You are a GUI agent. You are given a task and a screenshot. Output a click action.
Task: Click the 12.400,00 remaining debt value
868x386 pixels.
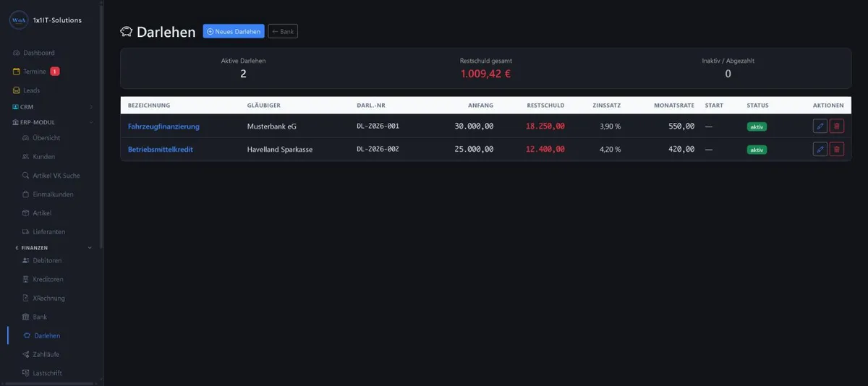click(x=545, y=150)
